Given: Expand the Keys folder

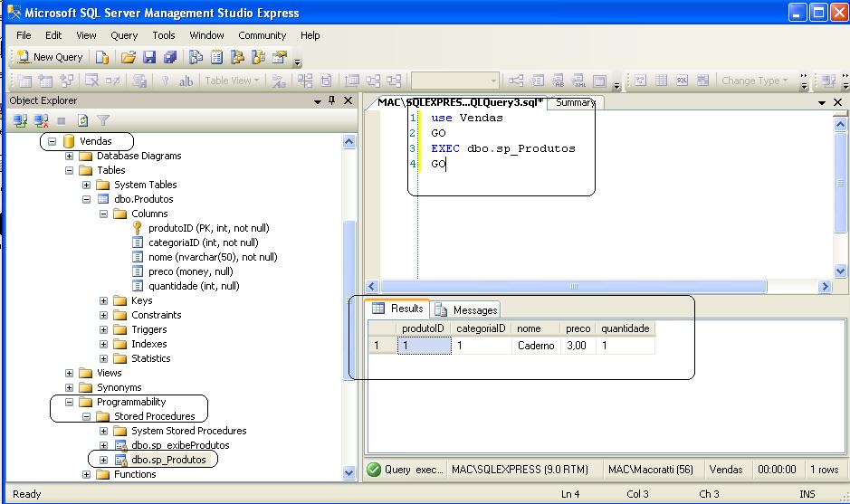Looking at the screenshot, I should 103,300.
